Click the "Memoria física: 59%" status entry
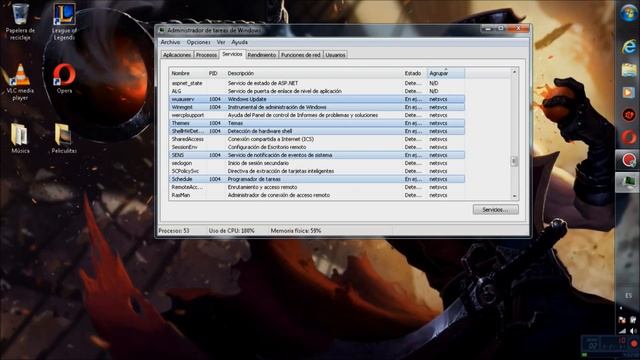This screenshot has width=640, height=360. tap(296, 231)
